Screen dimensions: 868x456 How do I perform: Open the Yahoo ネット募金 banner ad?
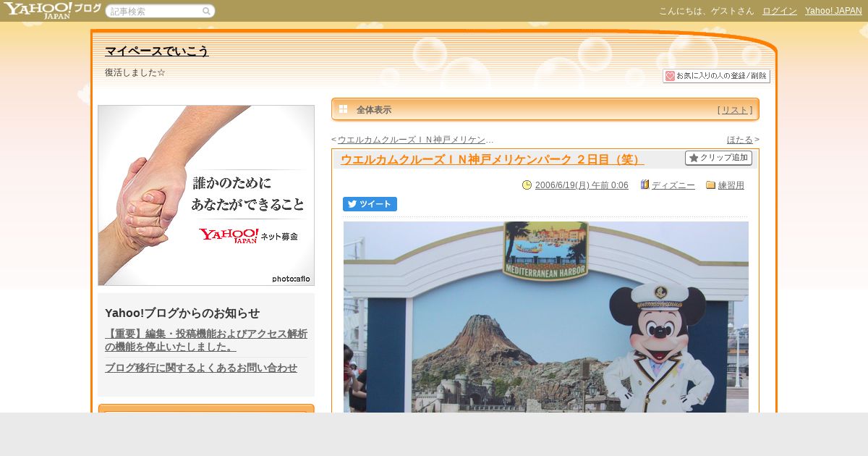tap(206, 195)
